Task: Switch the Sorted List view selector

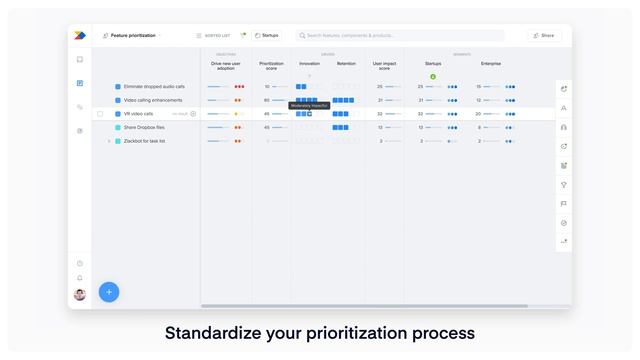Action: click(213, 36)
